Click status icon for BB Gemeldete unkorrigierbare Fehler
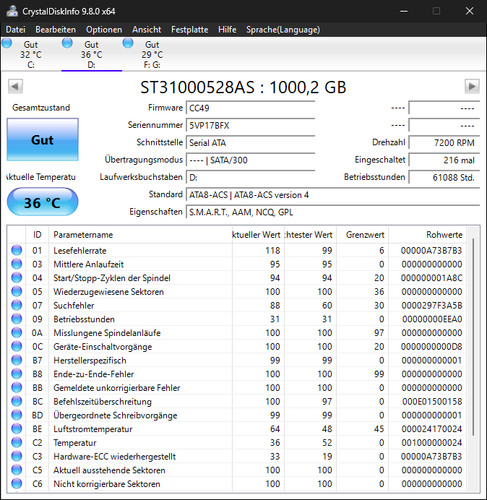This screenshot has width=487, height=500. click(x=17, y=387)
